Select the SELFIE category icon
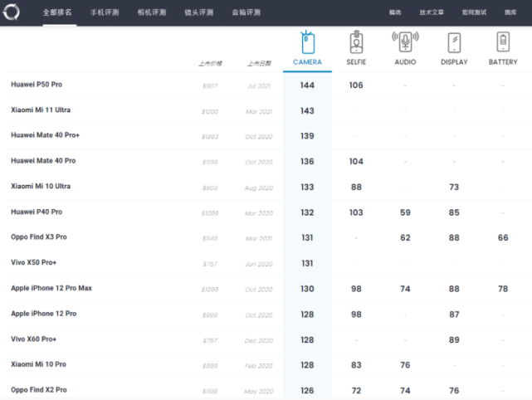 click(x=356, y=42)
